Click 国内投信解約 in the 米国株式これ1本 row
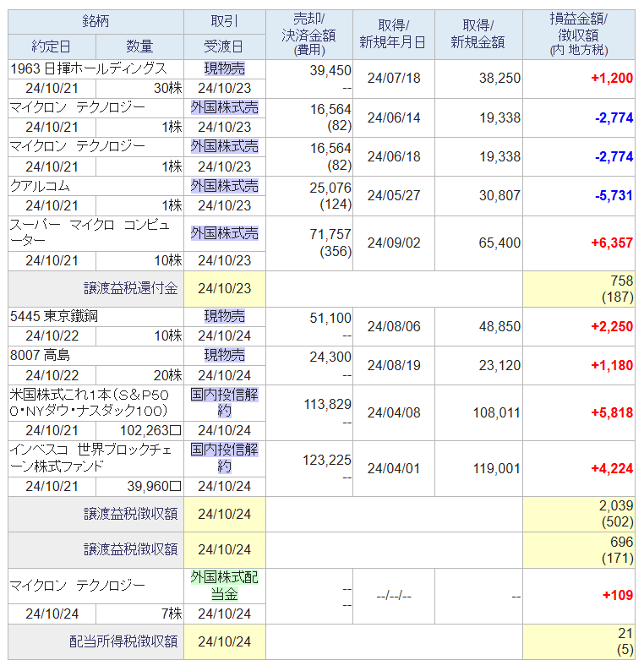This screenshot has height=671, width=644. pyautogui.click(x=224, y=403)
